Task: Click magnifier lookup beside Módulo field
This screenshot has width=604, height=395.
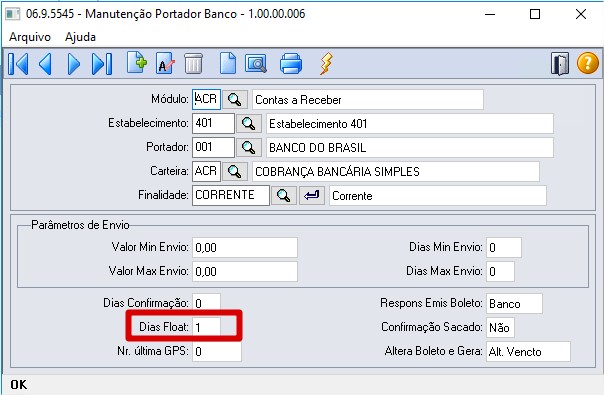Action: tap(235, 100)
